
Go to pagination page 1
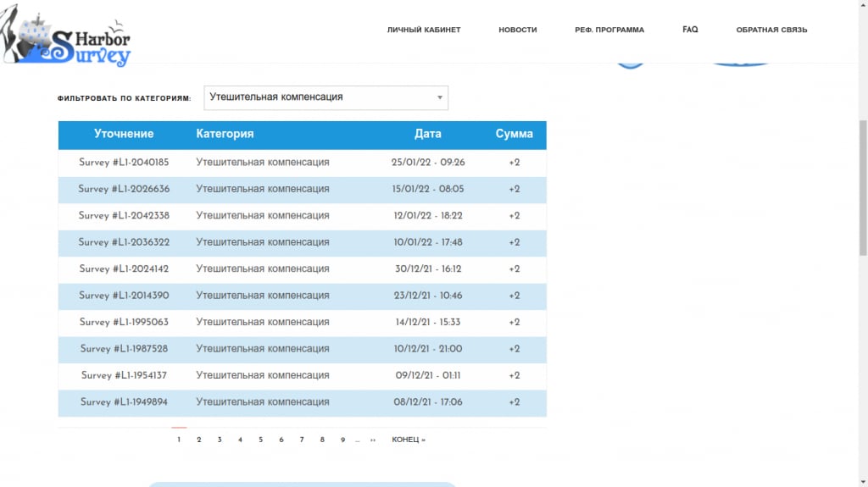tap(179, 440)
